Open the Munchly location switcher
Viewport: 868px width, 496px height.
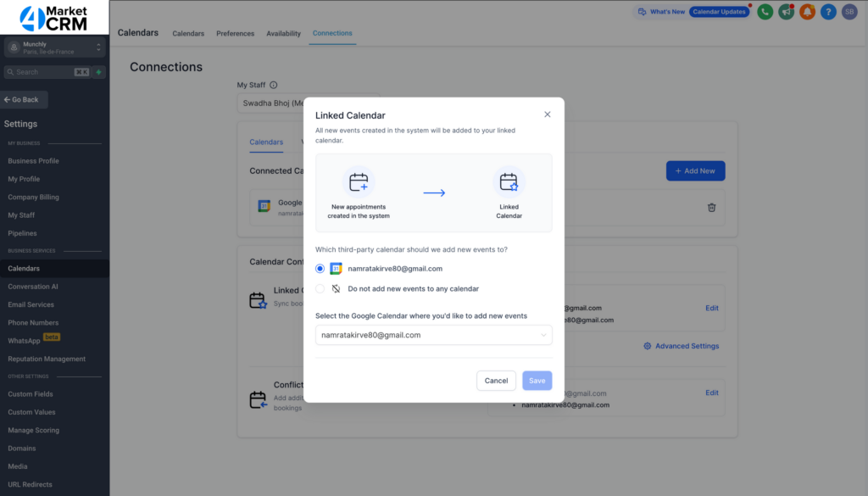pos(54,47)
